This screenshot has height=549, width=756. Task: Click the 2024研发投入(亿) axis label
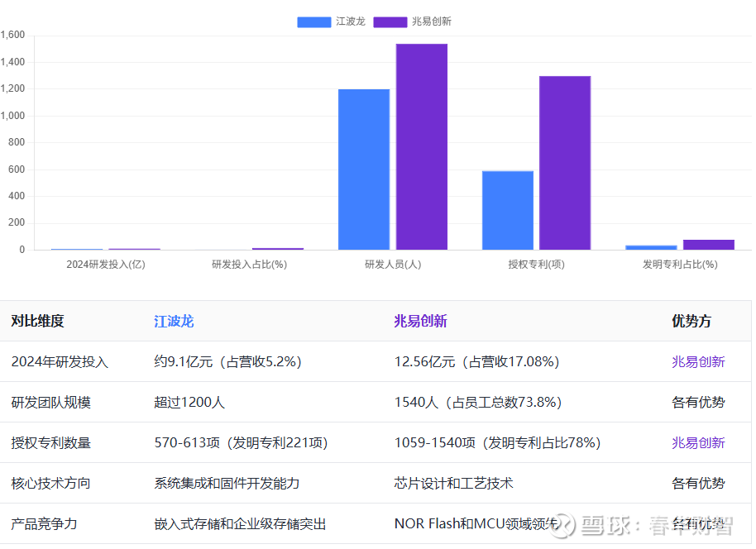click(106, 264)
